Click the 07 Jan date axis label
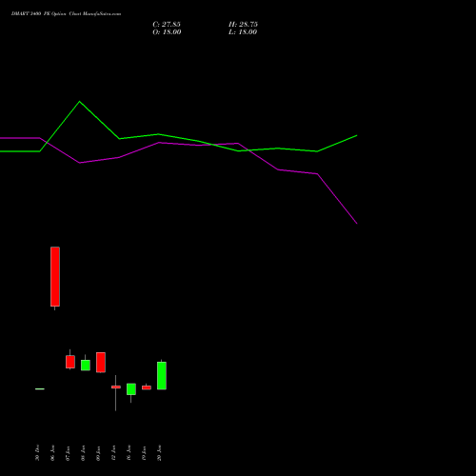Viewport: 476px width, 476px height. click(x=68, y=453)
